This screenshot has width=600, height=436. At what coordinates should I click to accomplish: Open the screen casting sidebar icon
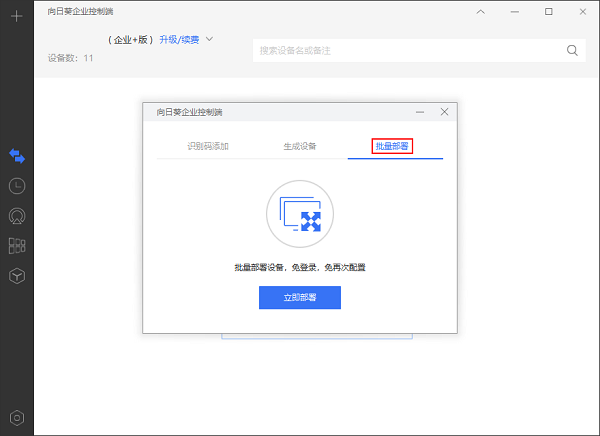coord(16,215)
